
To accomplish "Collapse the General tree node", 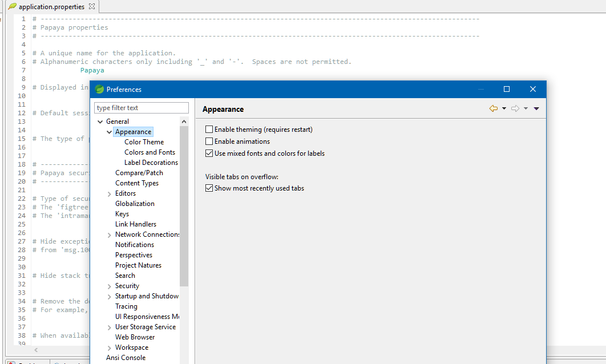I will click(100, 122).
